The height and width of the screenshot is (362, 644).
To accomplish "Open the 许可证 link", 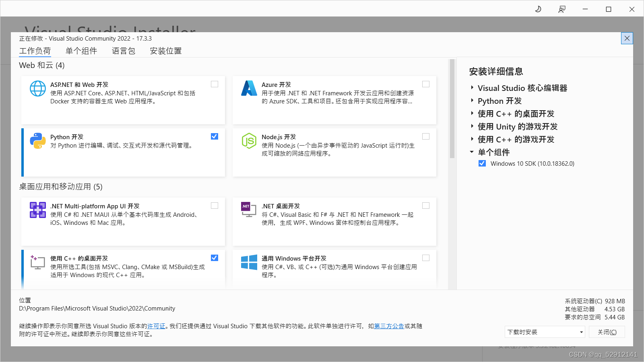I will tap(156, 326).
